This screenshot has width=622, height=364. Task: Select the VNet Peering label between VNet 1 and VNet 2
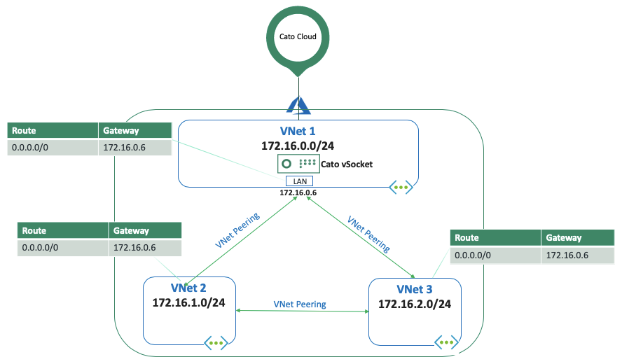[237, 230]
